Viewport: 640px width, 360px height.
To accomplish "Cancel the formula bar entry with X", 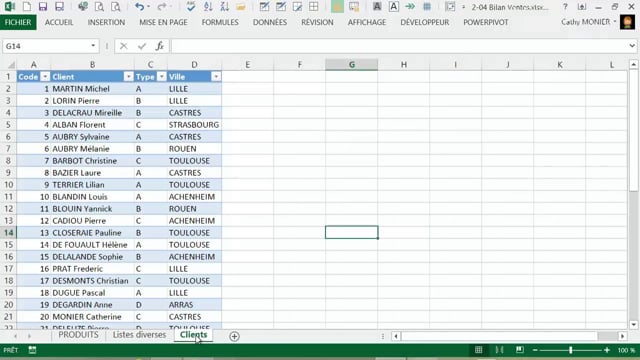I will click(124, 46).
